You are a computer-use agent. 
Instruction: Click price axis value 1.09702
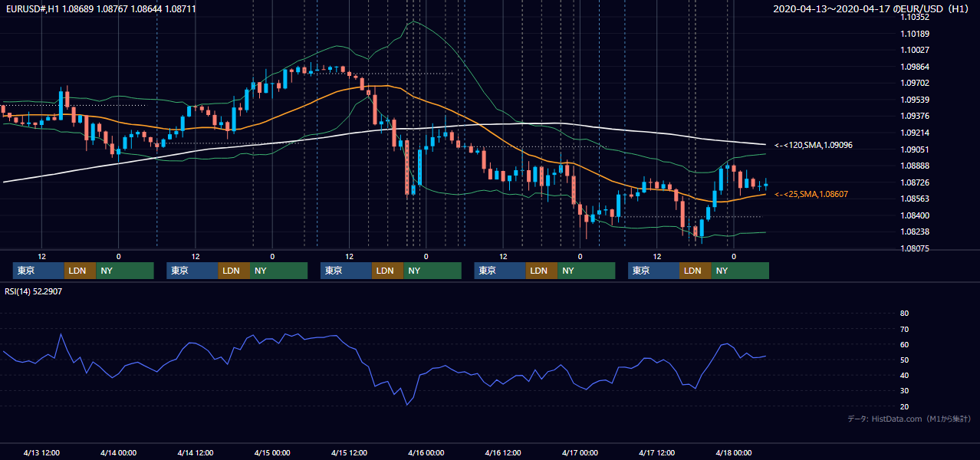pos(915,83)
